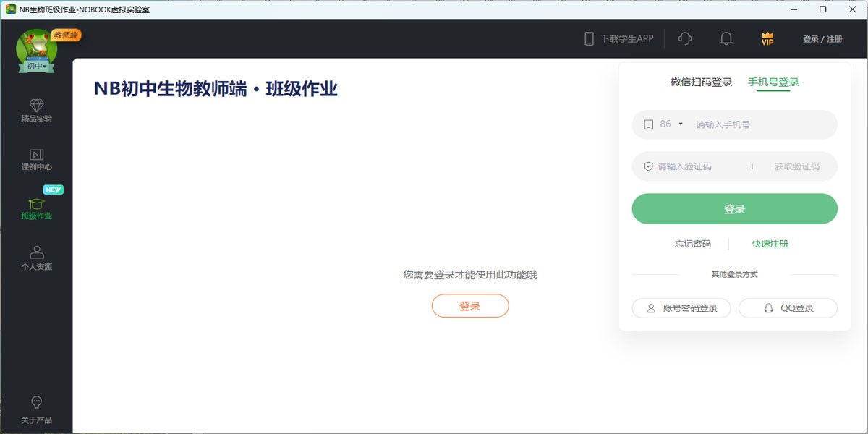Screen dimensions: 868x434
Task: Switch to 微信扫码登录 tab
Action: click(701, 82)
